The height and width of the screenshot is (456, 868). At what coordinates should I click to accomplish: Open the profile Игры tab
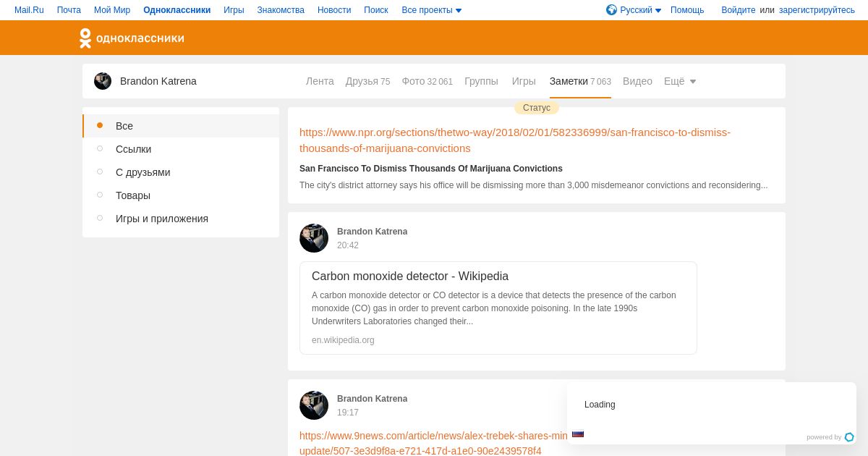524,81
